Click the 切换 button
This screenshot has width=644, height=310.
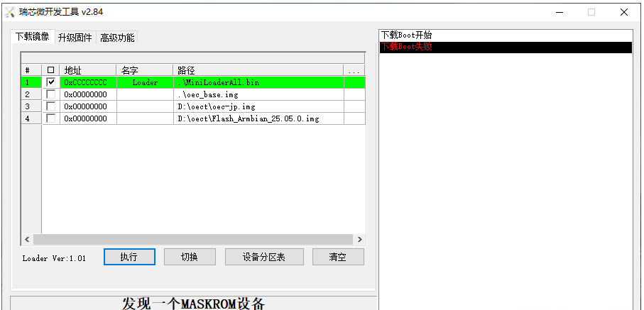190,257
